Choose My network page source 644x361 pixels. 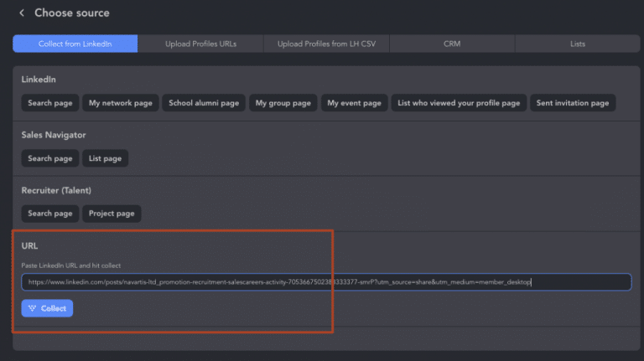pyautogui.click(x=121, y=103)
